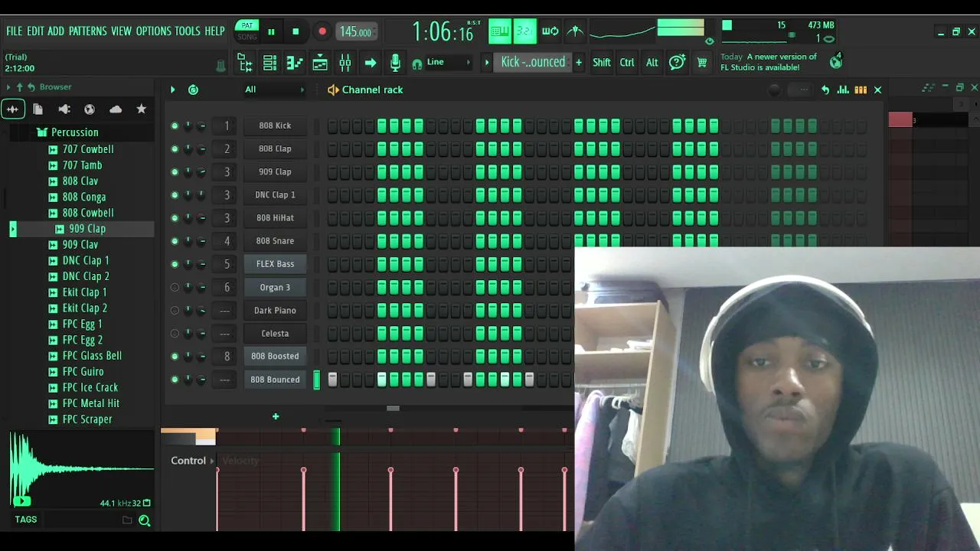Click the Channel rack step-sequencer view icon
980x551 pixels.
861,90
